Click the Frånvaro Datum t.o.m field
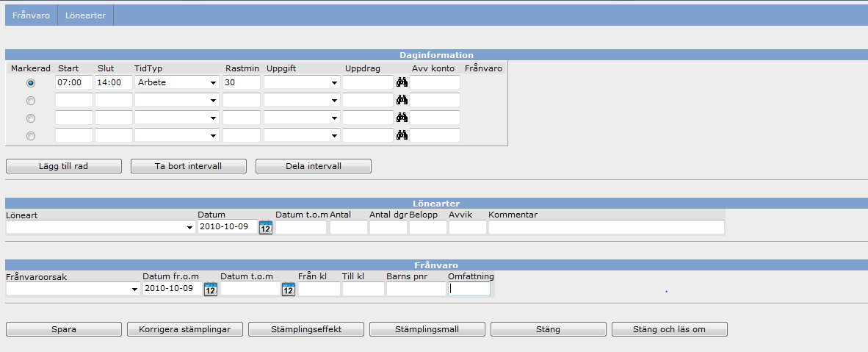Screen dimensions: 868x352 250,289
